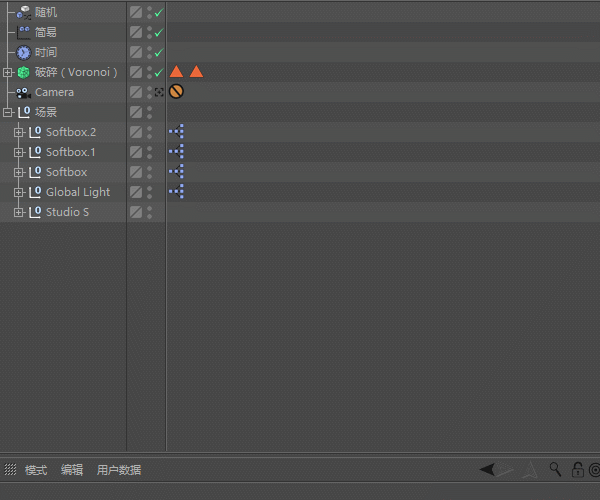Click the gray layer swatch on 随机 row
Screen dimensions: 600x500
coord(136,12)
